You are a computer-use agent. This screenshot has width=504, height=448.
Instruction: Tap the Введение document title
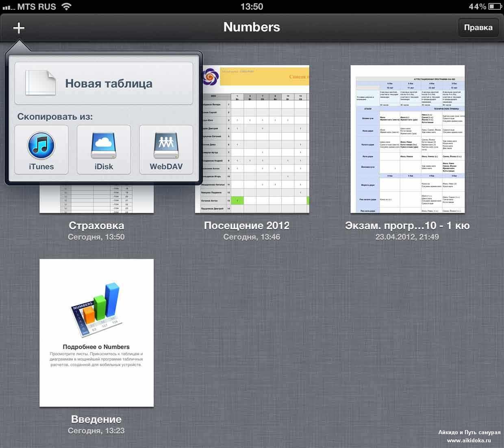(x=96, y=419)
